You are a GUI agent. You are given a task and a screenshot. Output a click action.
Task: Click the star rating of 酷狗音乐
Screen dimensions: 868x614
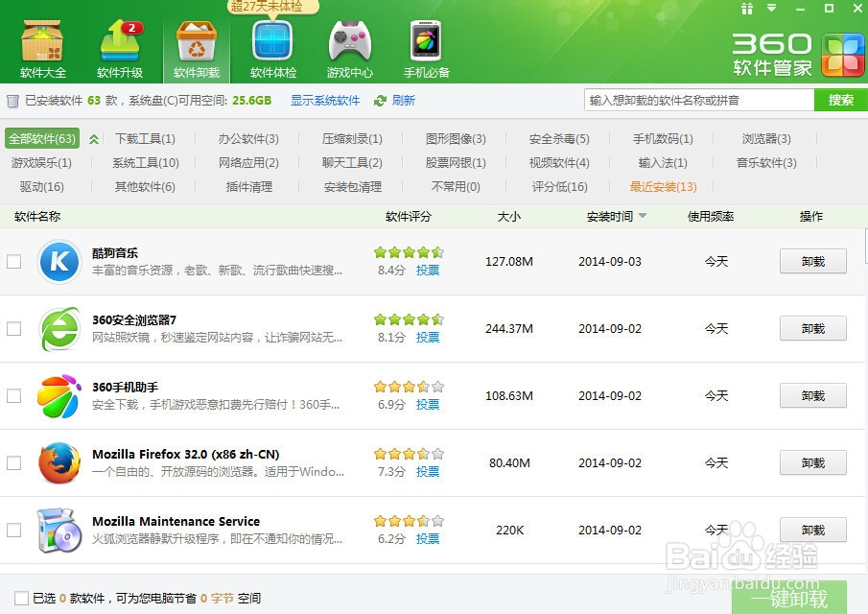[x=410, y=253]
